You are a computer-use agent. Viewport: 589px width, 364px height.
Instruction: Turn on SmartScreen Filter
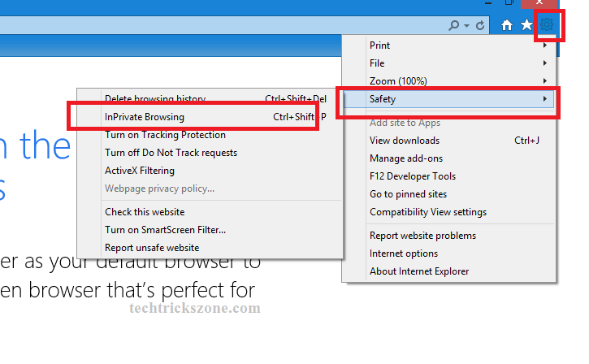point(165,230)
